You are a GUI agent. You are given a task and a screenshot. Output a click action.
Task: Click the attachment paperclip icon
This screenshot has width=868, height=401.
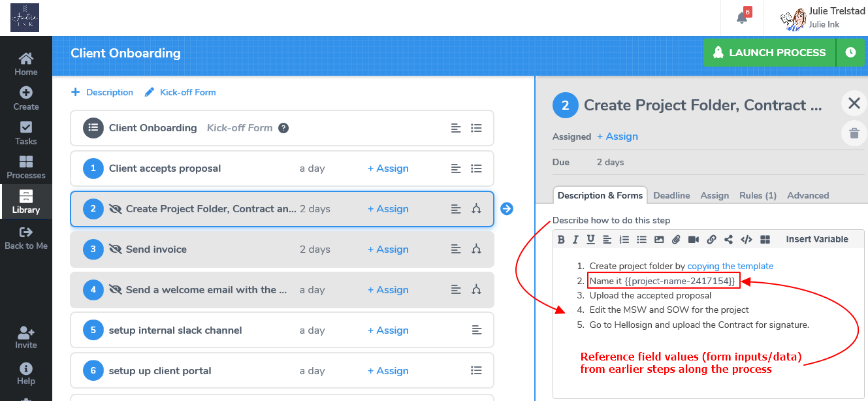tap(676, 240)
